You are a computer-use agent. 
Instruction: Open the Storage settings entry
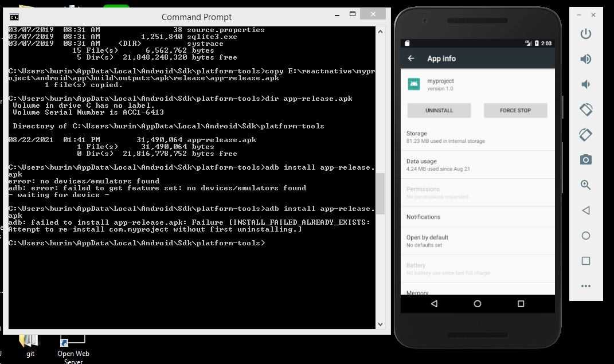477,137
